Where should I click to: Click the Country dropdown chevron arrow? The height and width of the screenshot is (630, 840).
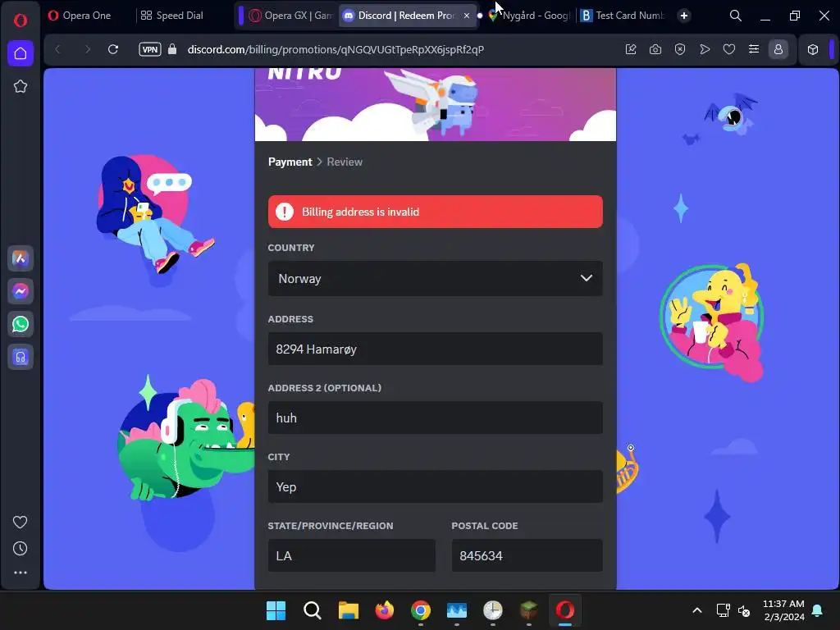coord(586,278)
